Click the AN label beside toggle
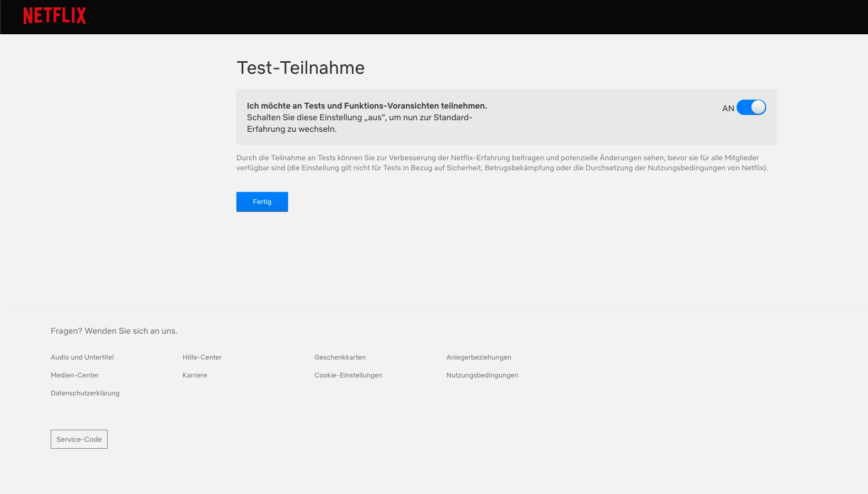This screenshot has width=868, height=494. pos(728,108)
